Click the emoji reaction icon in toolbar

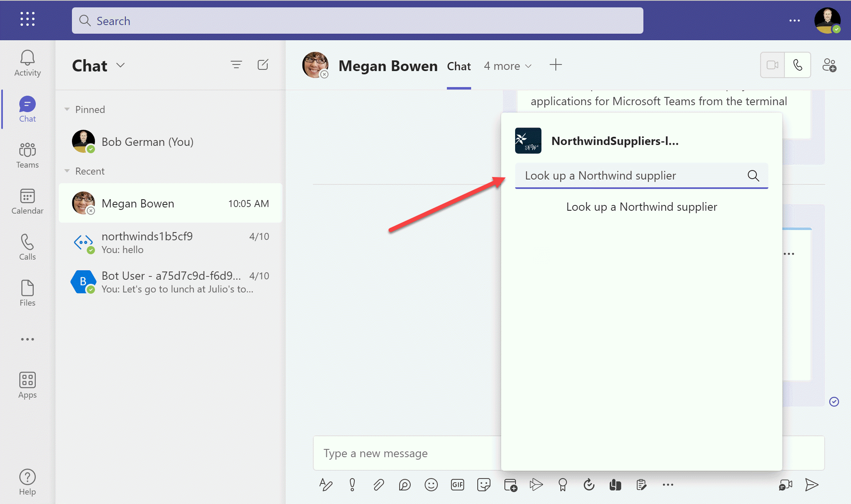(x=431, y=485)
